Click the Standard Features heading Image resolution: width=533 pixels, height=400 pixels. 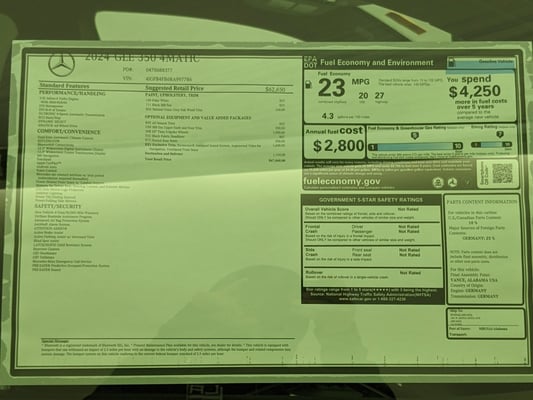click(65, 86)
